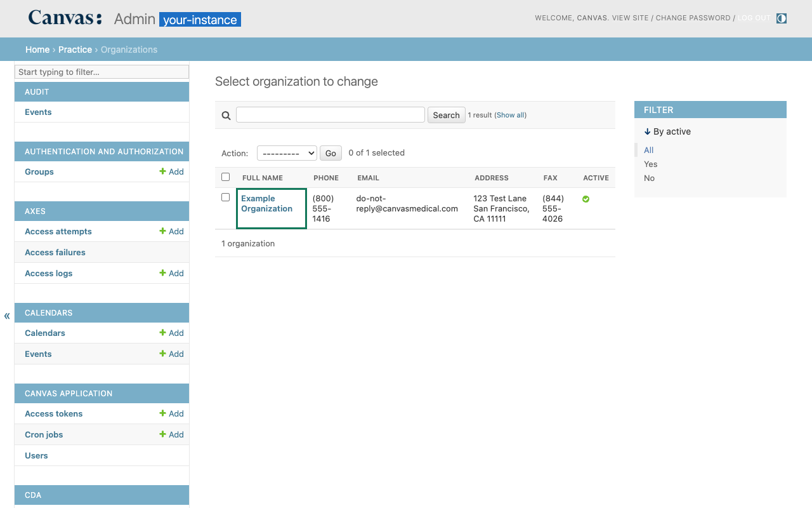Screen dimensions: 812x508
Task: Sort by the Full Name column header
Action: [x=263, y=178]
